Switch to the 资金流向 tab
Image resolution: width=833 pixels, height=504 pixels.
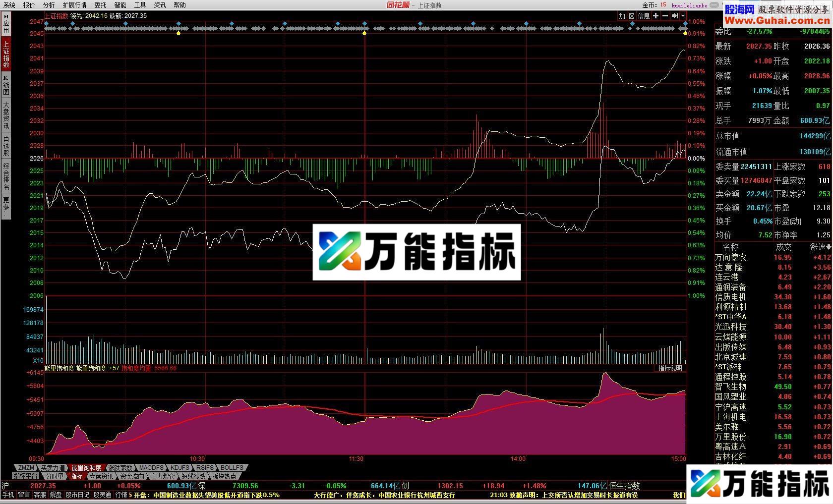click(x=132, y=476)
